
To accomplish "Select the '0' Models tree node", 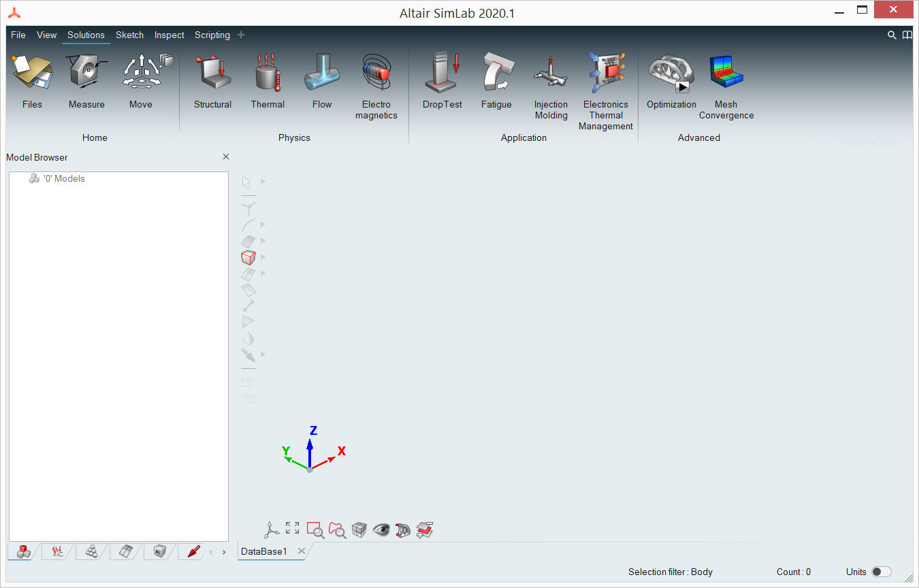I will [57, 179].
